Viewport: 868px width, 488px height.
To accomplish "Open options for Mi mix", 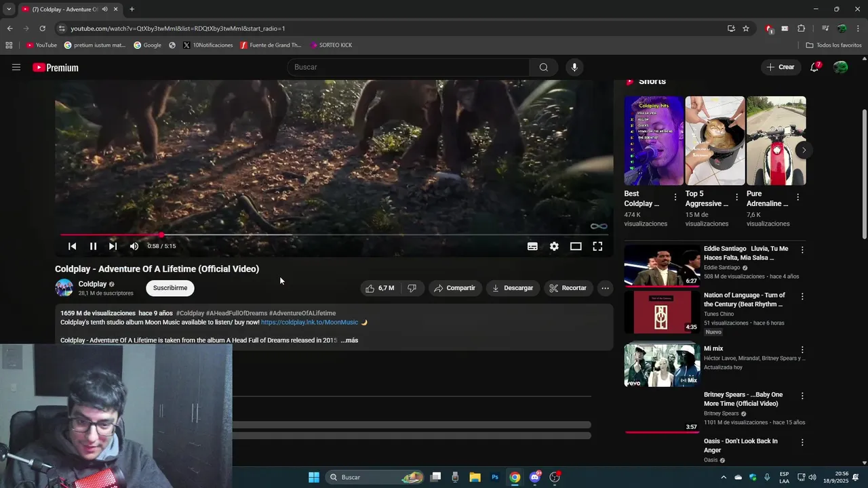I will click(802, 350).
